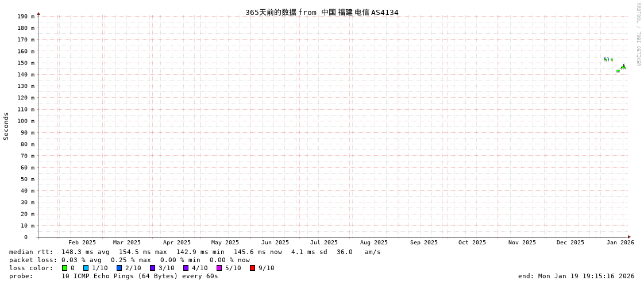Click the red 9/10 loss swatch
This screenshot has width=644, height=284.
click(252, 268)
